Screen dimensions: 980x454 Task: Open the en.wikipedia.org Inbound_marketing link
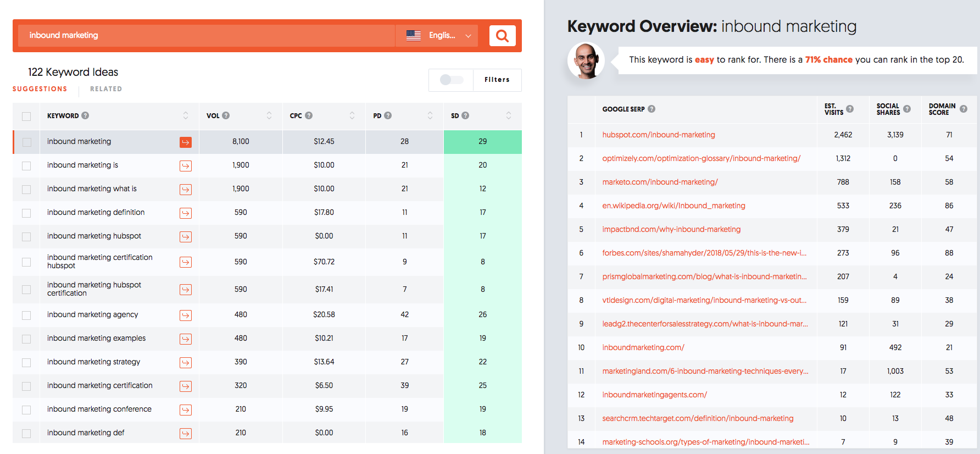coord(673,206)
